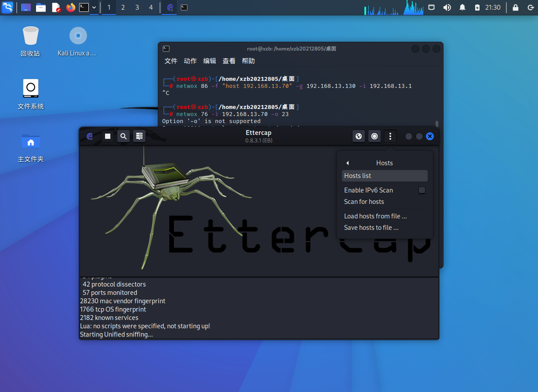Open the terminal emulator launcher in panel
Viewport: 538px width, 392px height.
84,7
